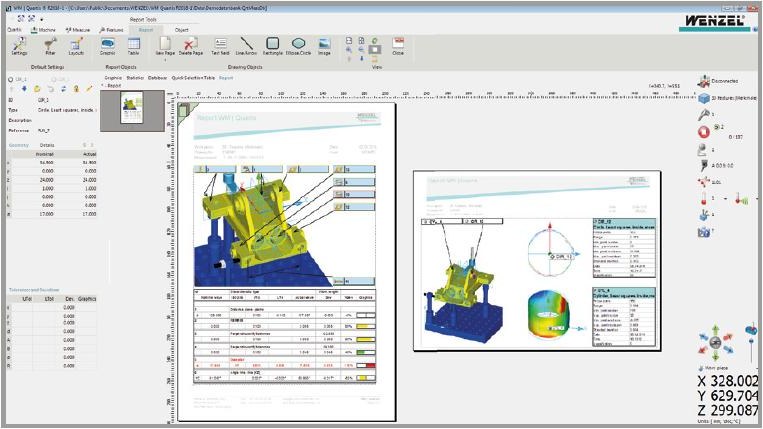The height and width of the screenshot is (429, 763).
Task: Click the X 328.002 coordinate readout
Action: 728,381
